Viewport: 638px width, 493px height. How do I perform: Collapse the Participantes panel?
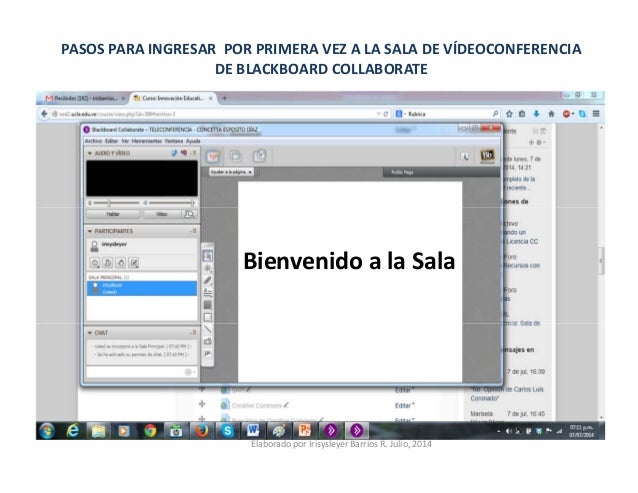[90, 231]
